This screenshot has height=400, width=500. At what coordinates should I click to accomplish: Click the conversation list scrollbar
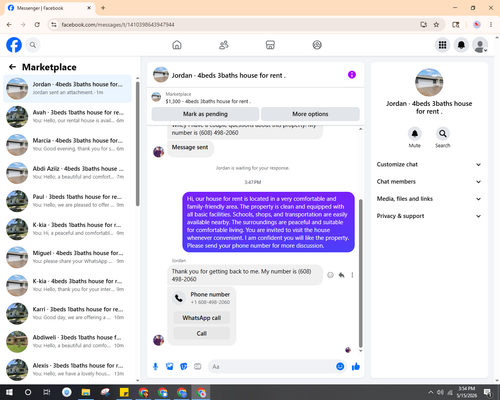coord(137,143)
